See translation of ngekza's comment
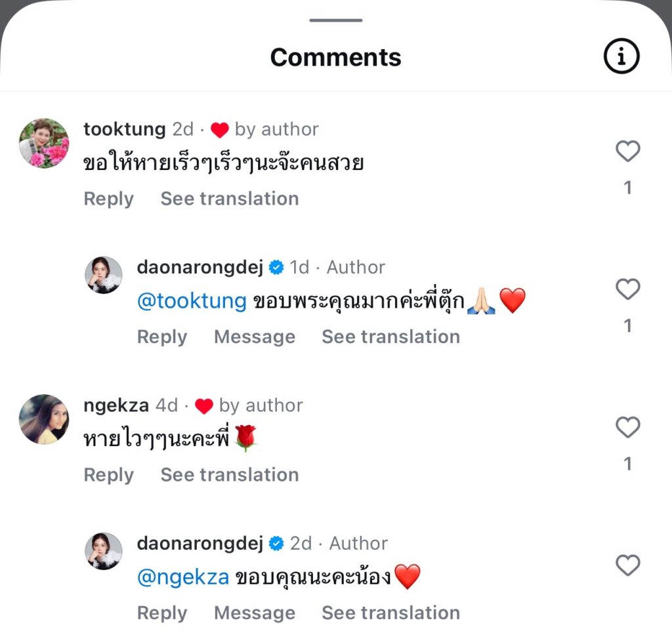Viewport: 672px width, 637px height. click(x=229, y=475)
